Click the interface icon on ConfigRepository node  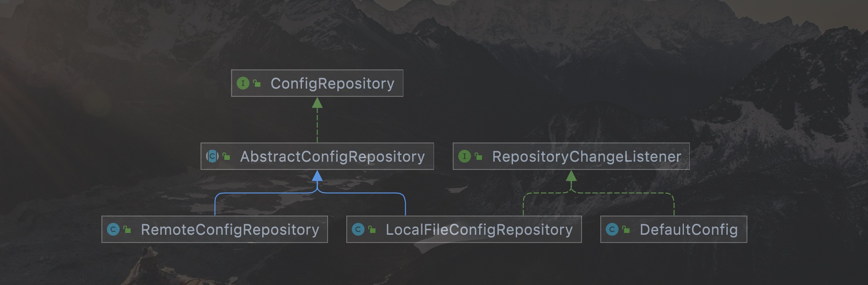[x=243, y=83]
